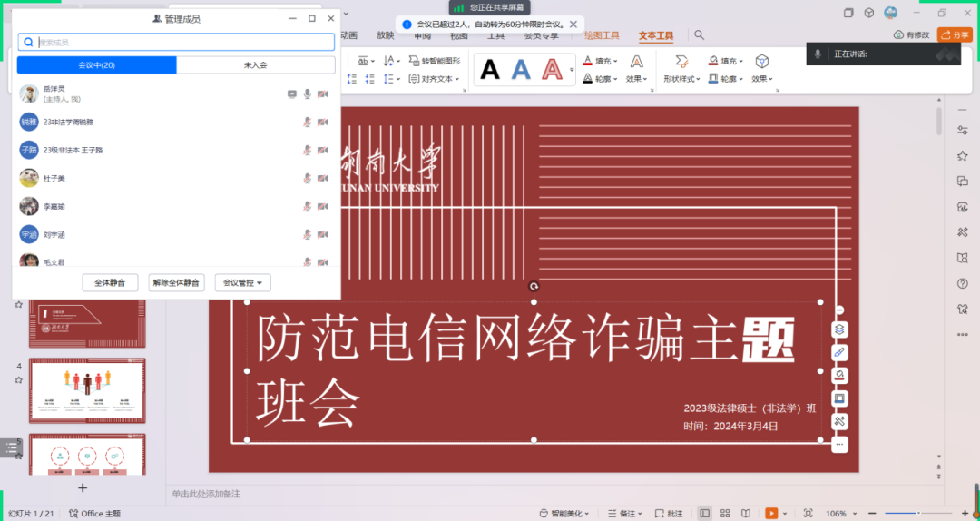Toggle microphone for 杜子美
Screen dimensions: 980x521
click(x=308, y=179)
